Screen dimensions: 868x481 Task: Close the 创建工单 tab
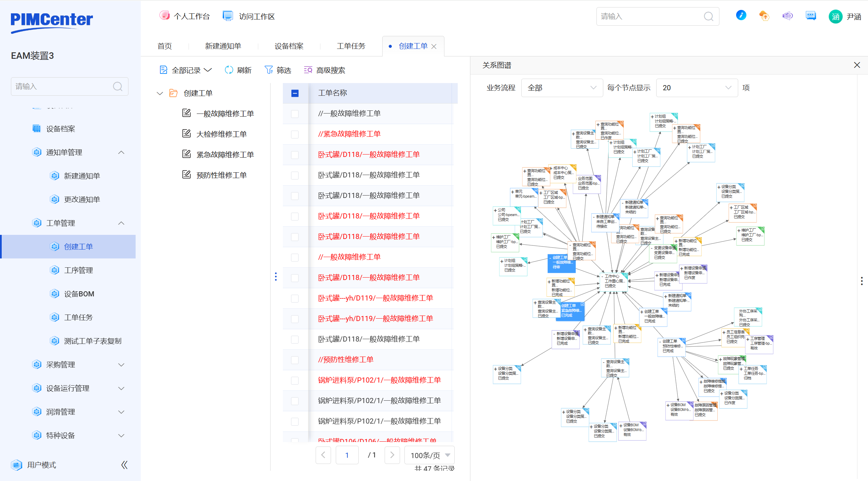pyautogui.click(x=434, y=46)
